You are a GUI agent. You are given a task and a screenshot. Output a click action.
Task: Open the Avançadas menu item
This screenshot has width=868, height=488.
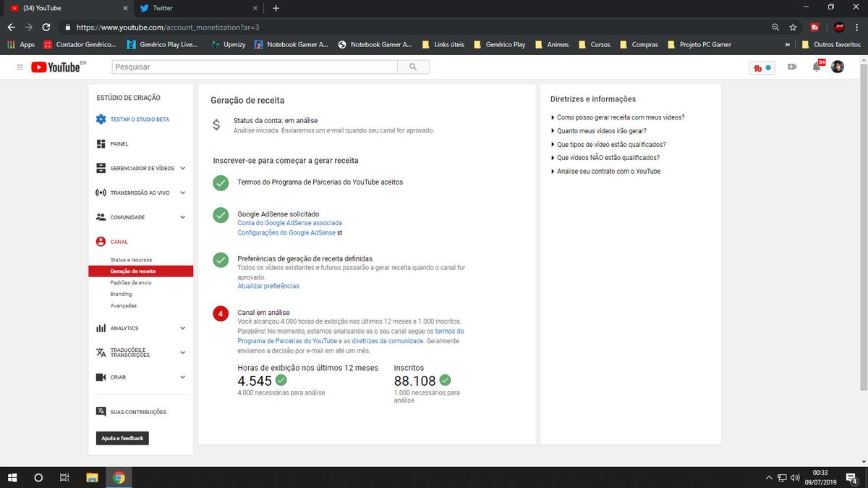(x=123, y=306)
